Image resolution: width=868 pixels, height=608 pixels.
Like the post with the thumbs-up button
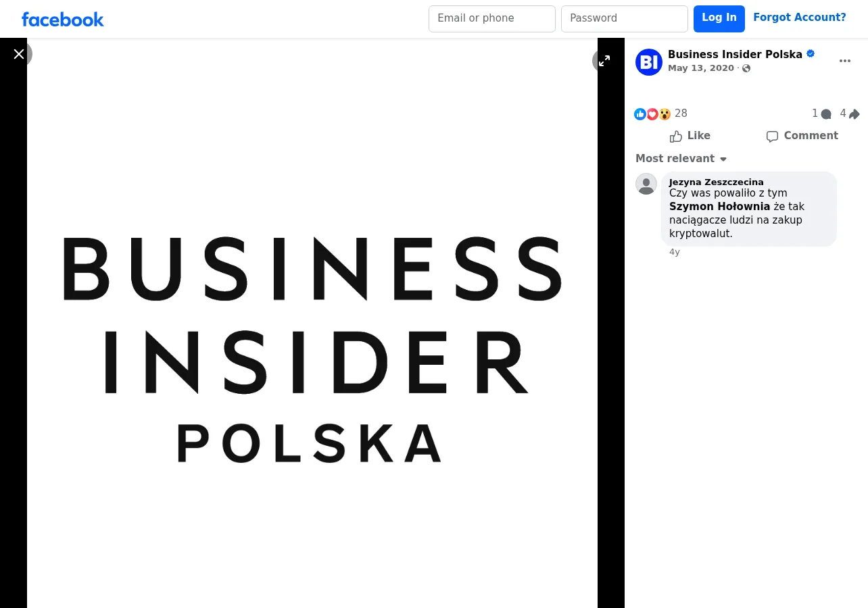click(690, 136)
